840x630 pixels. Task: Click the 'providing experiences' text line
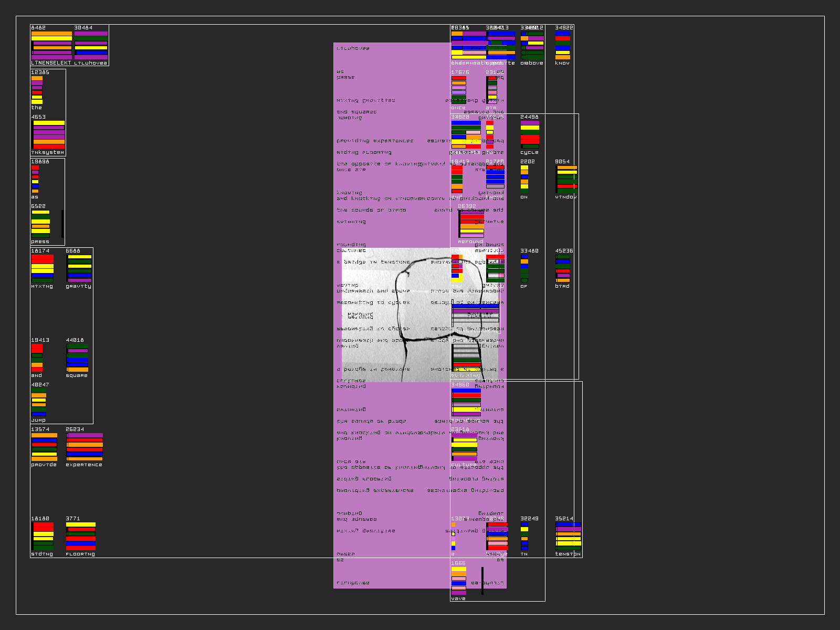[x=375, y=141]
